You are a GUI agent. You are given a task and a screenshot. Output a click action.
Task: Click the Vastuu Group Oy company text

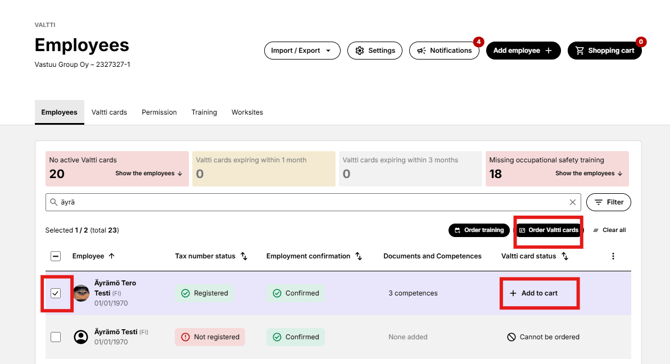coord(82,65)
